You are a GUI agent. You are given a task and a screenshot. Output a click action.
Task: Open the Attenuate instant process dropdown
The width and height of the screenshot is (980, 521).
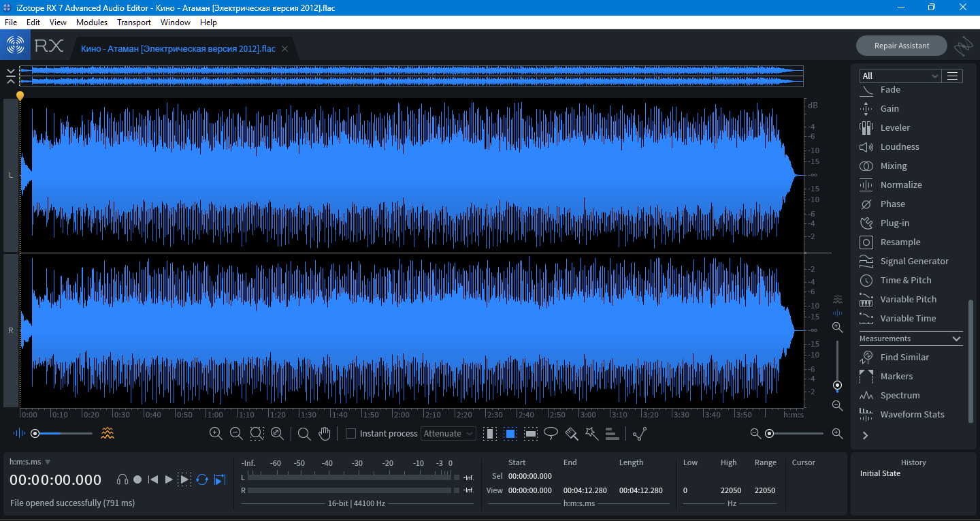pyautogui.click(x=448, y=434)
